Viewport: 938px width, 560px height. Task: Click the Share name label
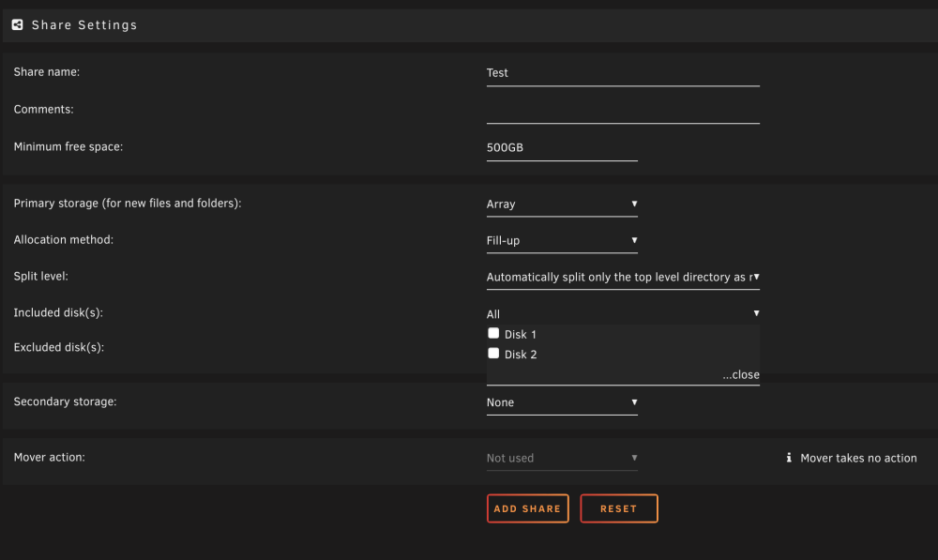click(x=47, y=72)
